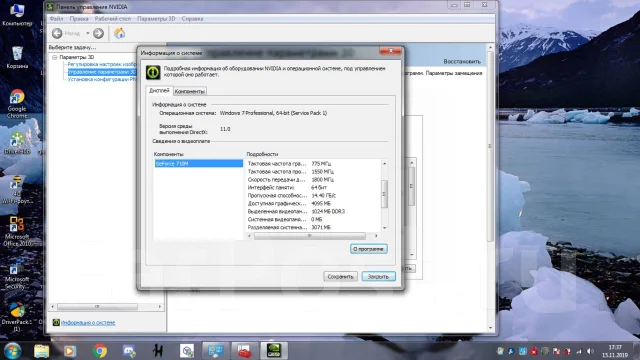Click the О программе button

coord(369,249)
